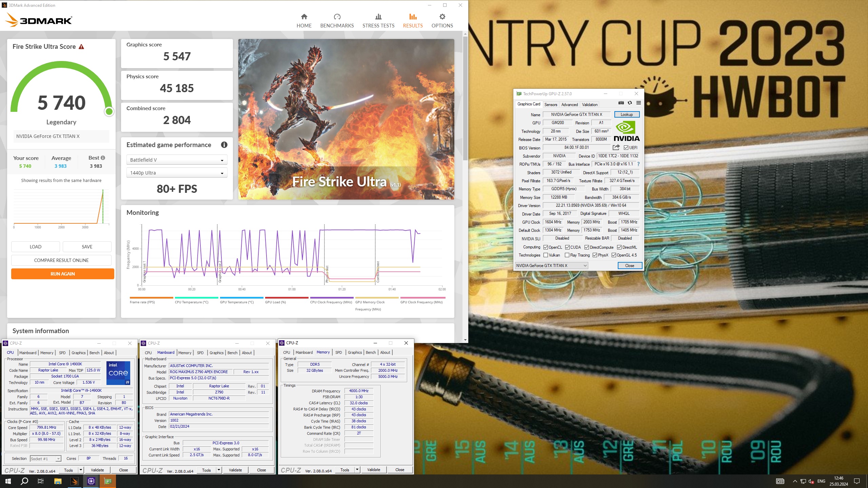Toggle the UEFI checkbox in GPU-Z
The image size is (868, 488).
(626, 148)
